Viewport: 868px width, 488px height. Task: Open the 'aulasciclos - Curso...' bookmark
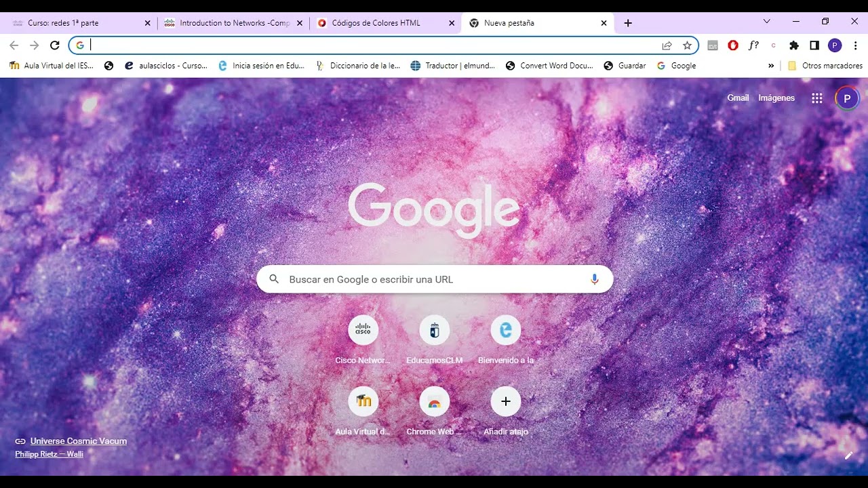(166, 66)
